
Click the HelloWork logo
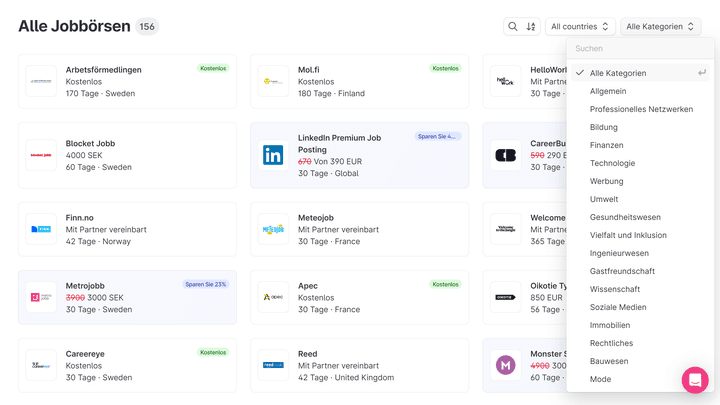506,81
